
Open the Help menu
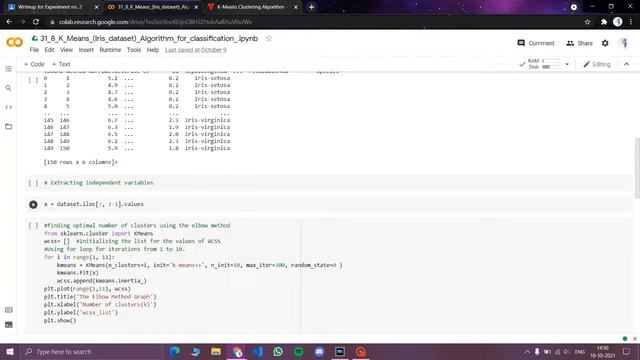[x=153, y=50]
